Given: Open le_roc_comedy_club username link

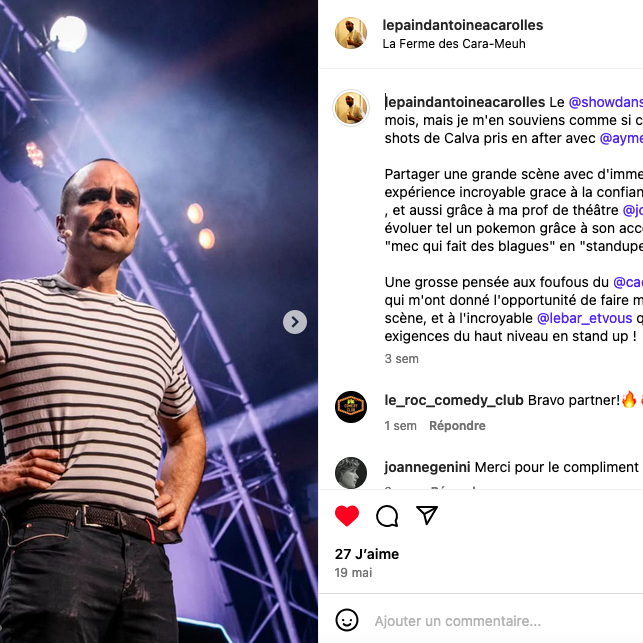Looking at the screenshot, I should pyautogui.click(x=454, y=400).
